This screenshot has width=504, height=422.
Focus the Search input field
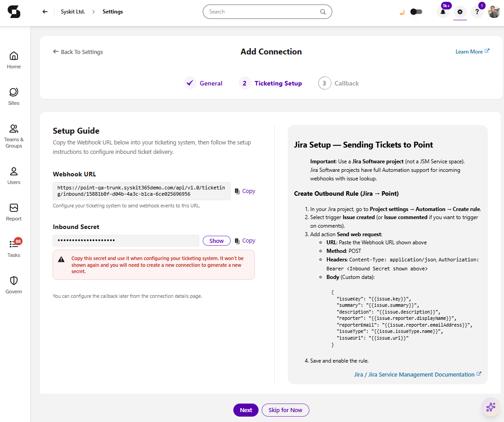click(268, 12)
